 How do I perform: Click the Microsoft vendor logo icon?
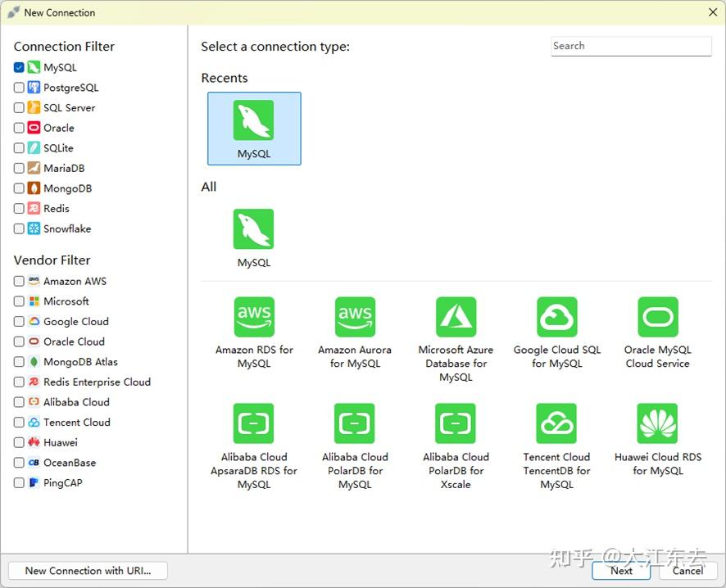click(x=34, y=301)
